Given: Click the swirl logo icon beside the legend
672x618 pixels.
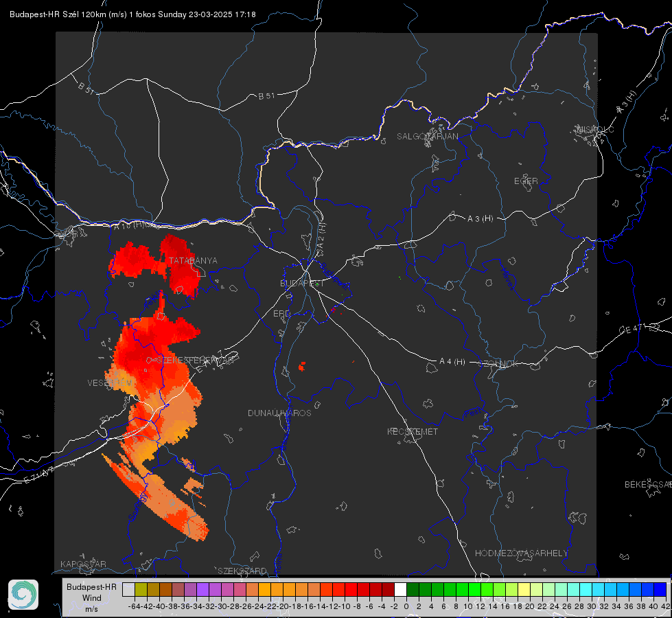Looking at the screenshot, I should [x=23, y=595].
